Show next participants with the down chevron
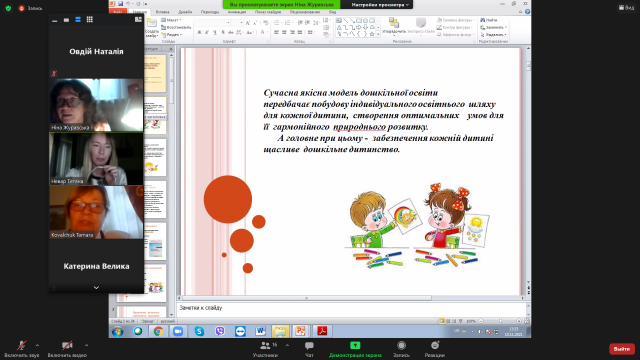This screenshot has width=640, height=360. click(96, 288)
